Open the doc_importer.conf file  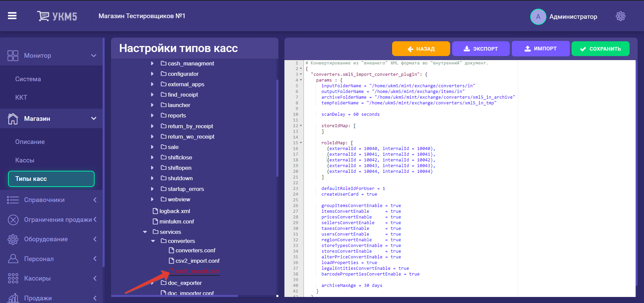click(191, 293)
